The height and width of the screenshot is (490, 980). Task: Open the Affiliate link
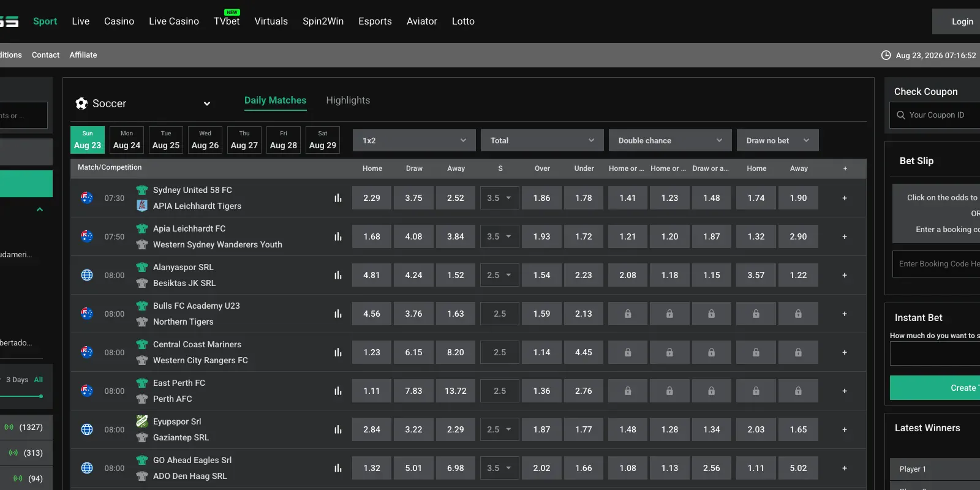tap(83, 55)
